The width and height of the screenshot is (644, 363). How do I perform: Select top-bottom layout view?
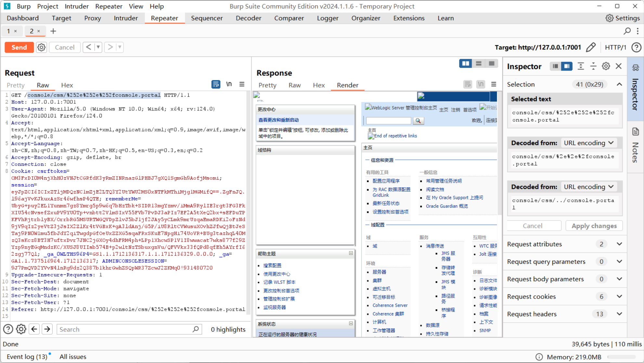coord(479,64)
